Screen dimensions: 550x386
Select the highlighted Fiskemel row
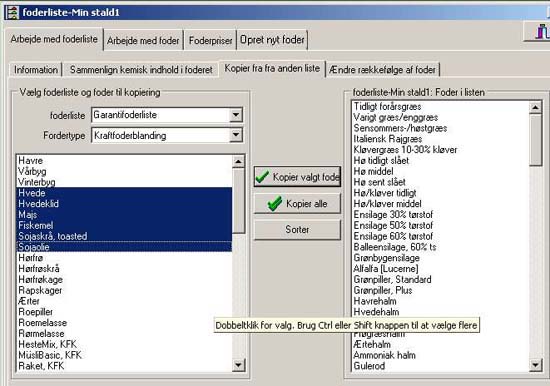(x=124, y=225)
